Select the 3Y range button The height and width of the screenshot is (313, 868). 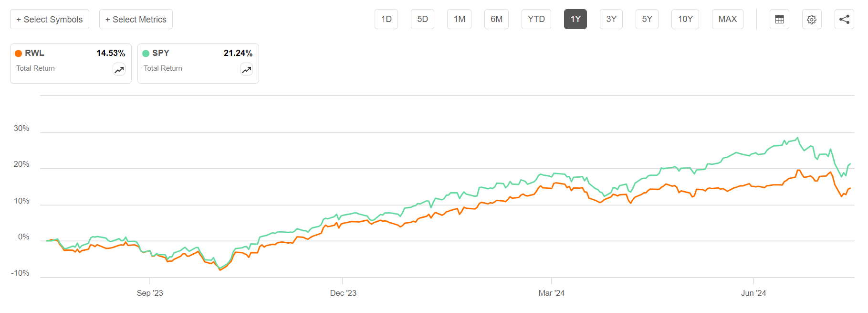tap(611, 19)
